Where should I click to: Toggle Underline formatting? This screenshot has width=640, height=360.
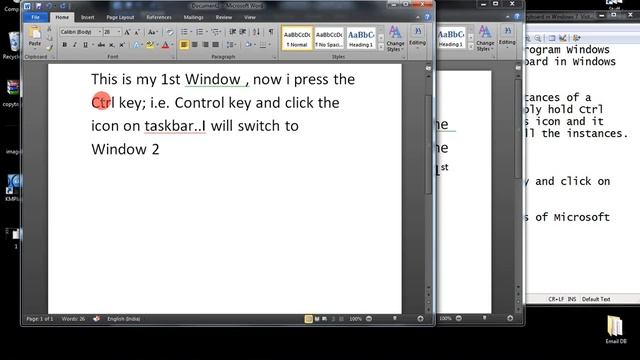tap(85, 45)
